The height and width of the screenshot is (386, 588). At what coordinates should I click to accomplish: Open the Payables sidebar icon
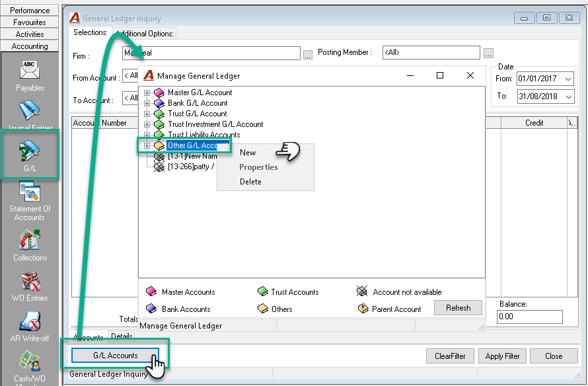pyautogui.click(x=30, y=71)
